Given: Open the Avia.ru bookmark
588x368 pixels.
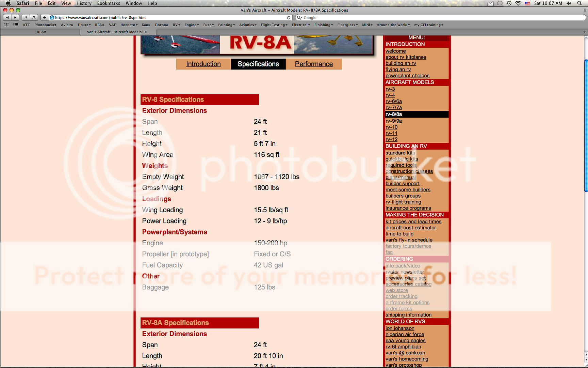Looking at the screenshot, I should pyautogui.click(x=67, y=25).
